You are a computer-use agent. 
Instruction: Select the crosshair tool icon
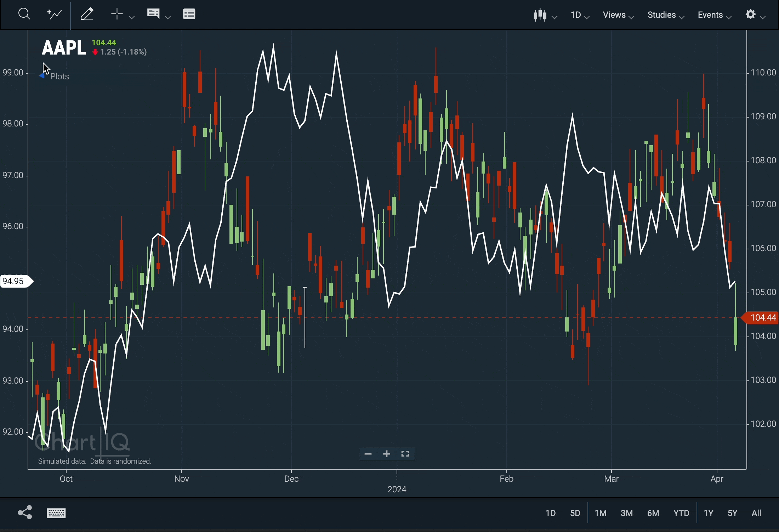[x=116, y=14]
